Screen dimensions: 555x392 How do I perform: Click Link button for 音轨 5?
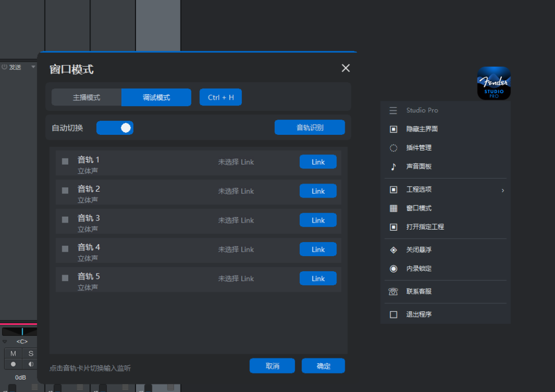(x=318, y=278)
